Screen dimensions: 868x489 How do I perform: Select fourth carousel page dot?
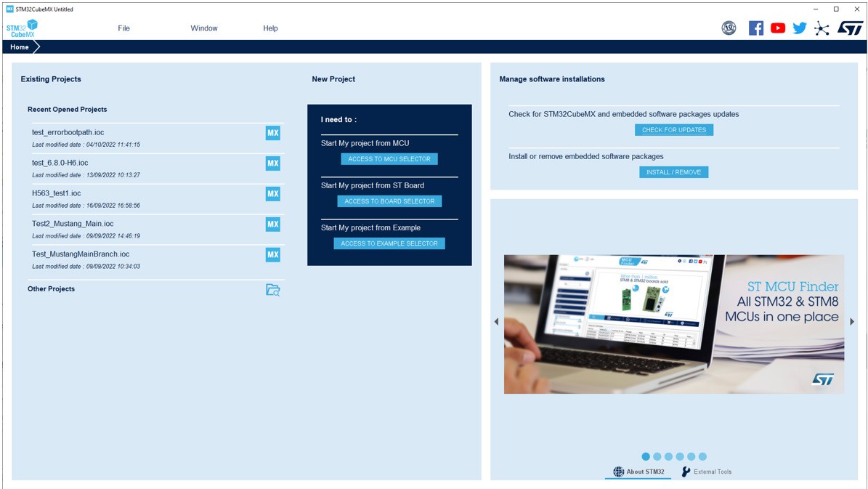[680, 457]
